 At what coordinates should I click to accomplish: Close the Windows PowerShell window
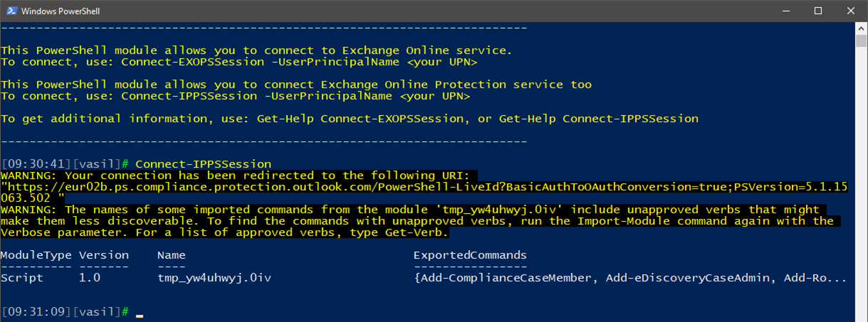click(x=850, y=11)
